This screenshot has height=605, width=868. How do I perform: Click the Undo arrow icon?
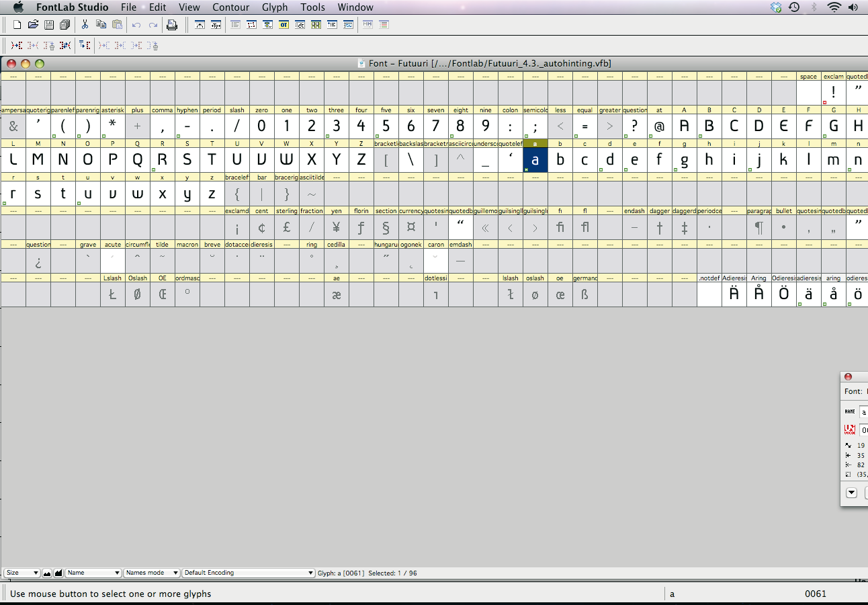[136, 25]
